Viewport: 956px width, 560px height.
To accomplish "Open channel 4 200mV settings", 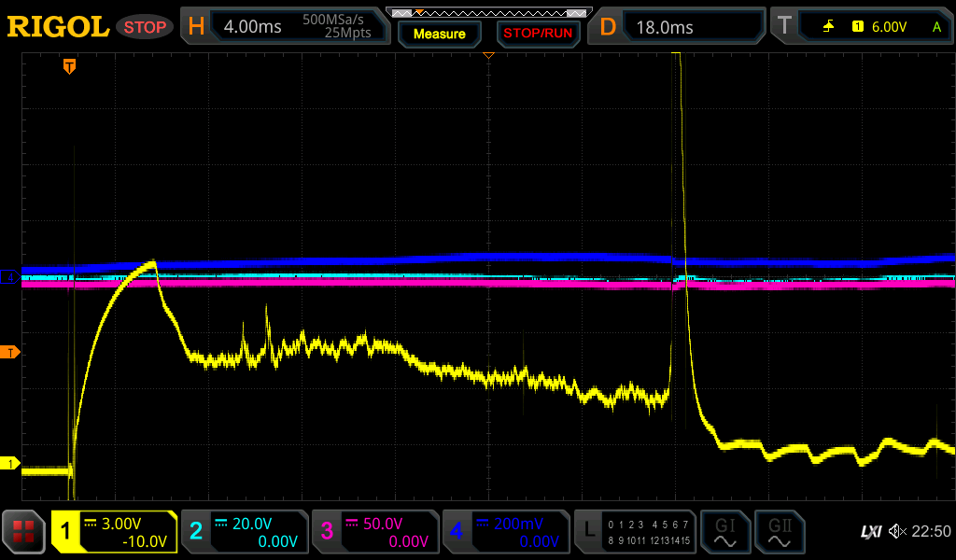I will (x=506, y=532).
